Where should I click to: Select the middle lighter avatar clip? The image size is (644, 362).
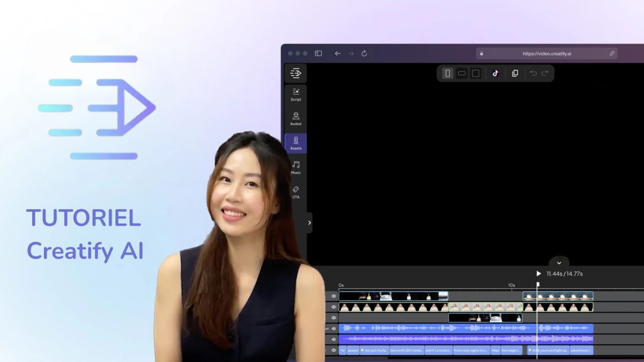point(485,307)
